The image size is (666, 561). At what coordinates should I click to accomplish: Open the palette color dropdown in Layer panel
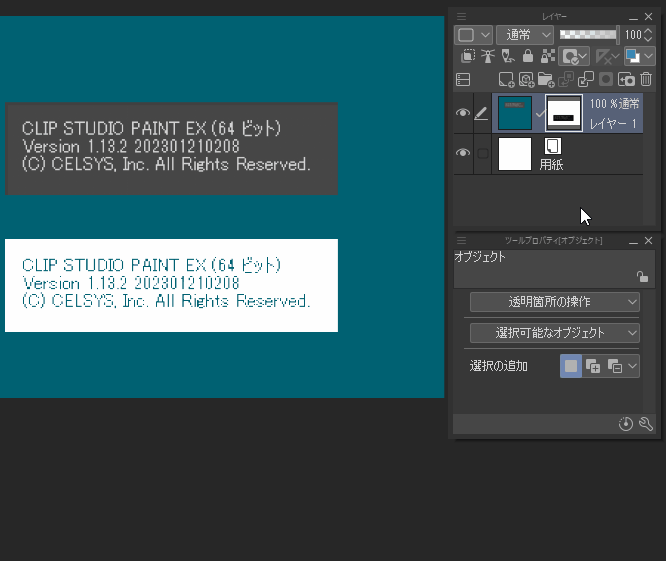(x=473, y=35)
